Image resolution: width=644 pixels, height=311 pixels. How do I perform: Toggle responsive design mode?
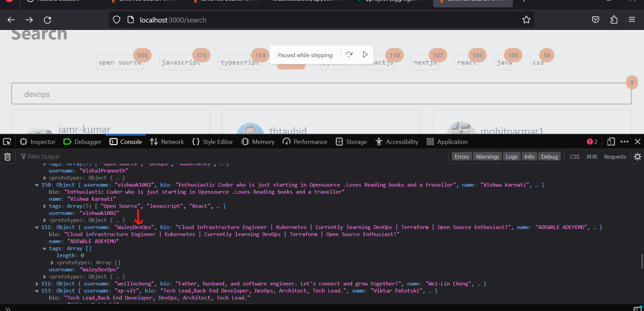coord(611,142)
